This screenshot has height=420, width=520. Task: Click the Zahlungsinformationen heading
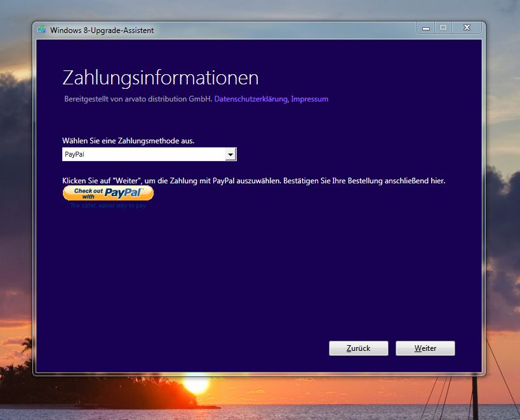click(x=161, y=78)
